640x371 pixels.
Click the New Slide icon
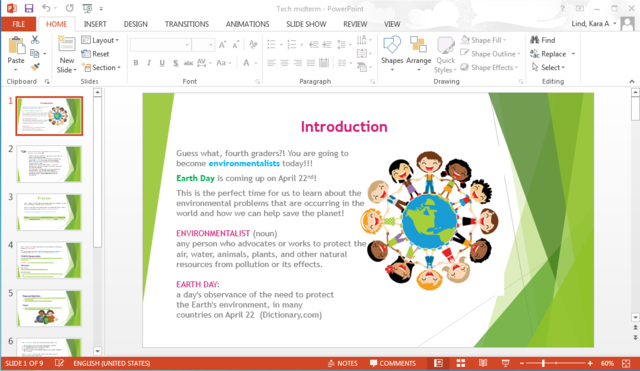tap(67, 44)
